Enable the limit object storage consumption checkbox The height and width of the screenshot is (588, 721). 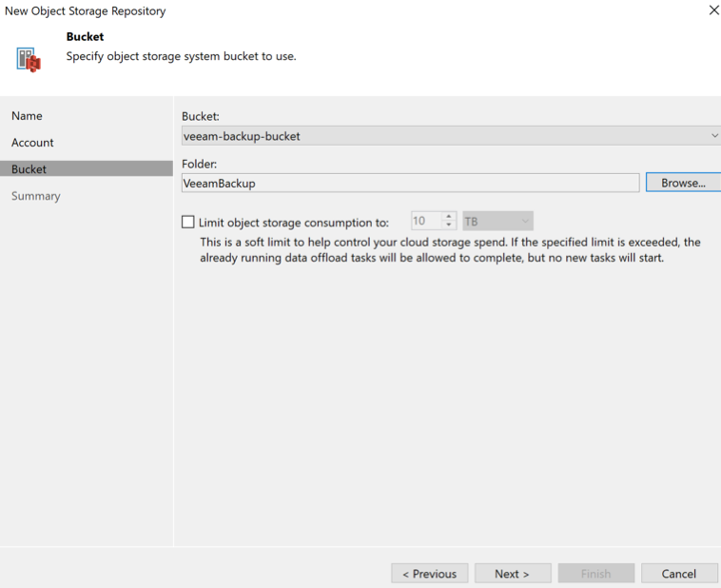click(x=187, y=223)
